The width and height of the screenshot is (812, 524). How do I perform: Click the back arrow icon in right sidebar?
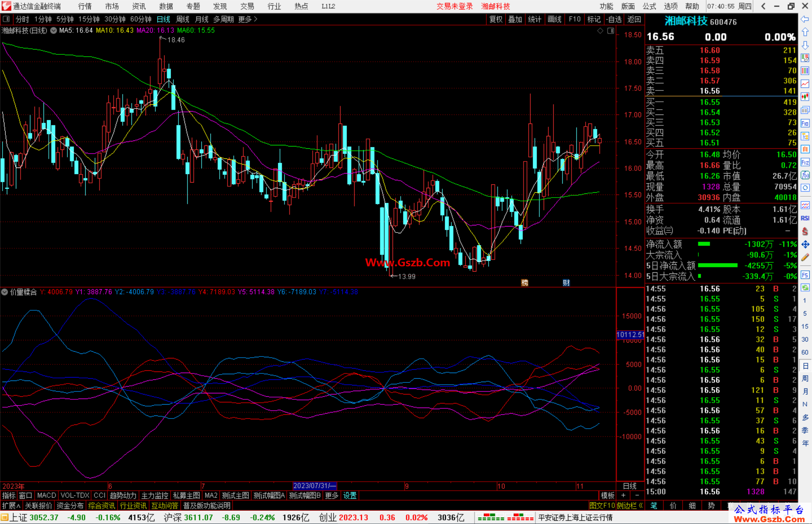pyautogui.click(x=805, y=19)
